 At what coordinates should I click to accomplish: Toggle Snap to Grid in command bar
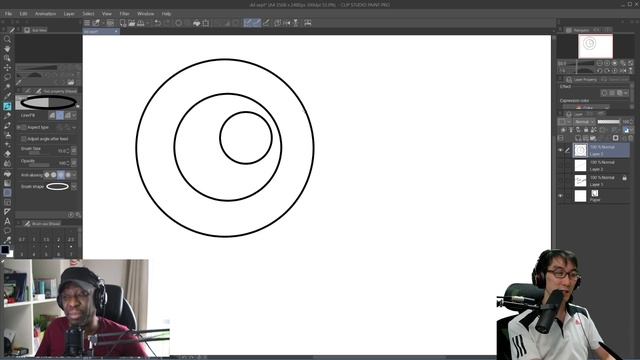click(266, 23)
